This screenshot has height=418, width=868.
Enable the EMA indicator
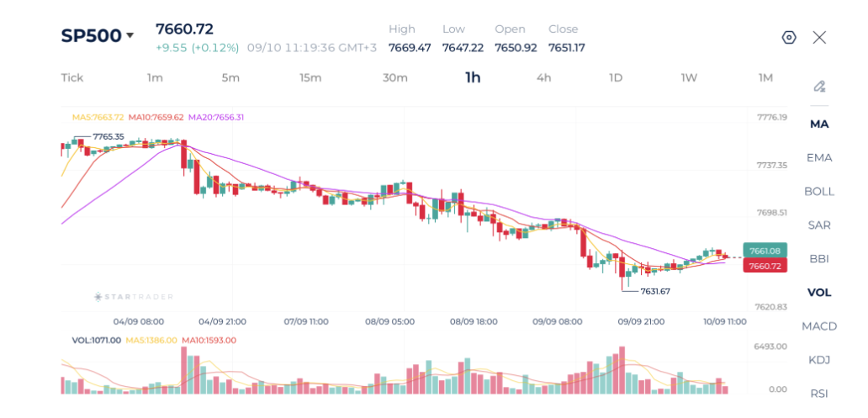click(819, 158)
